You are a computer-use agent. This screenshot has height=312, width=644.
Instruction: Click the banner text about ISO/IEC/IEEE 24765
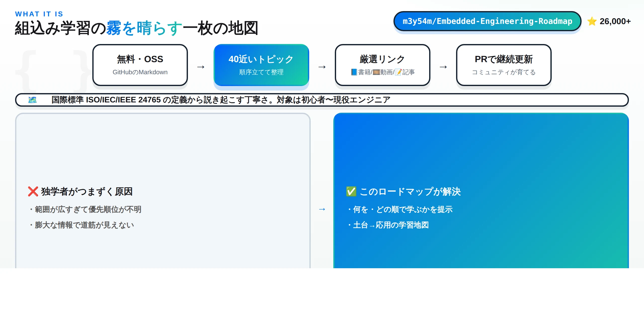coord(221,100)
